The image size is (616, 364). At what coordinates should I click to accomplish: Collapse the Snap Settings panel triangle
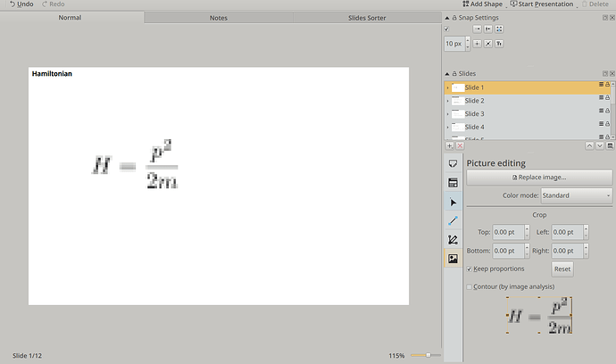[447, 18]
